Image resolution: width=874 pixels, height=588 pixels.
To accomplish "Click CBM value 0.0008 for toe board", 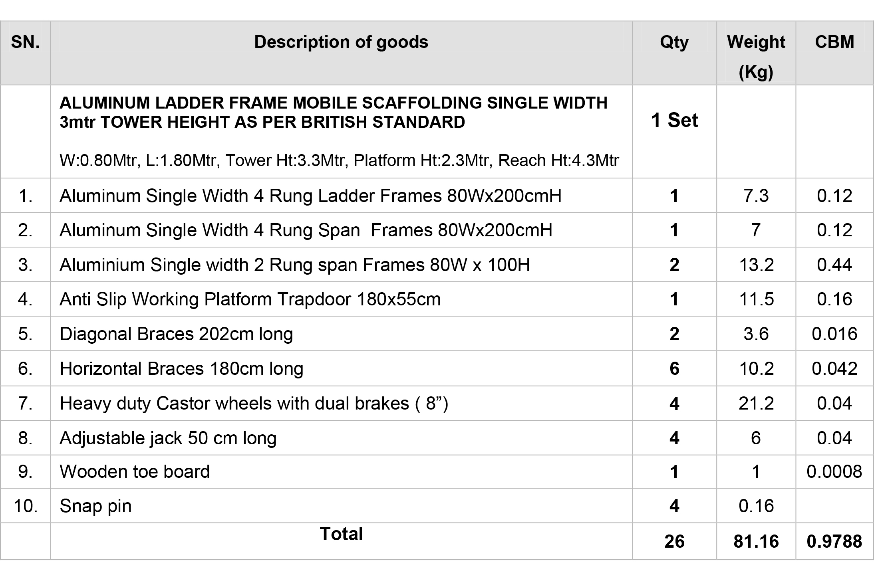I will point(834,472).
